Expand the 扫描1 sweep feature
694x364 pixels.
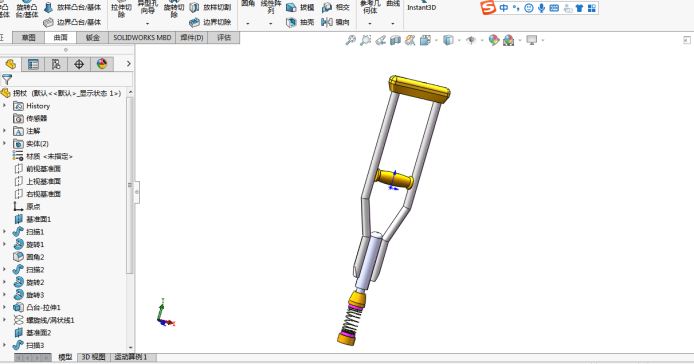point(4,232)
